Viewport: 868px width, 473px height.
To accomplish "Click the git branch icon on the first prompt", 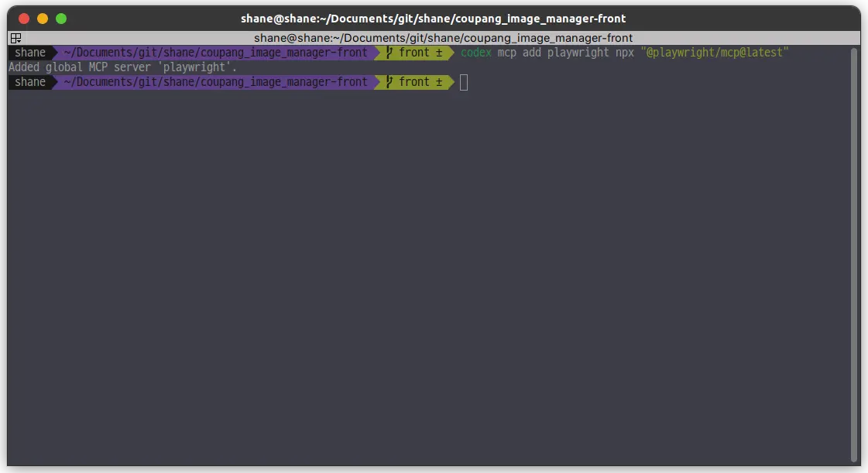I will [x=389, y=53].
